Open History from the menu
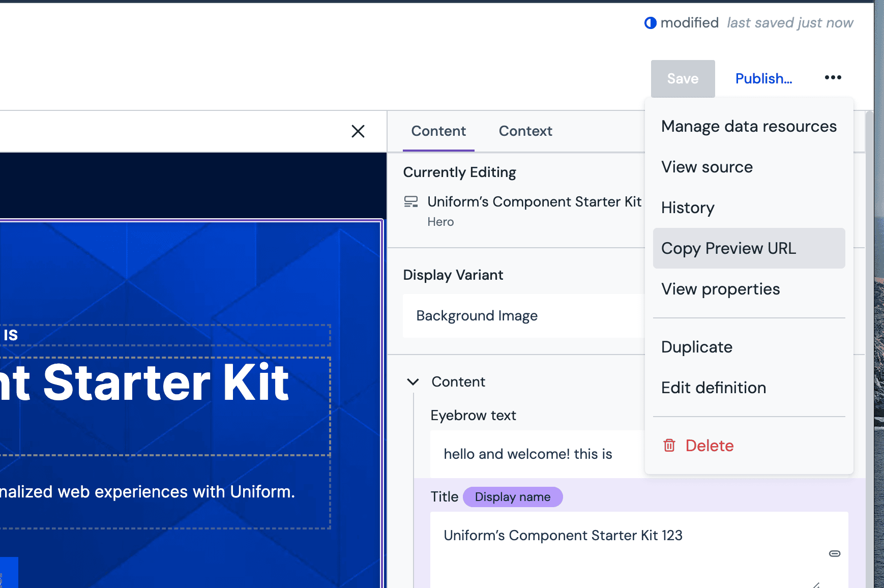 (x=749, y=208)
